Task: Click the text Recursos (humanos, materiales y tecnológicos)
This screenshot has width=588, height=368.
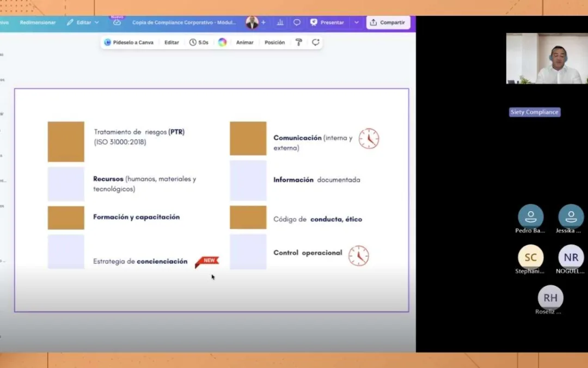Action: pyautogui.click(x=145, y=184)
